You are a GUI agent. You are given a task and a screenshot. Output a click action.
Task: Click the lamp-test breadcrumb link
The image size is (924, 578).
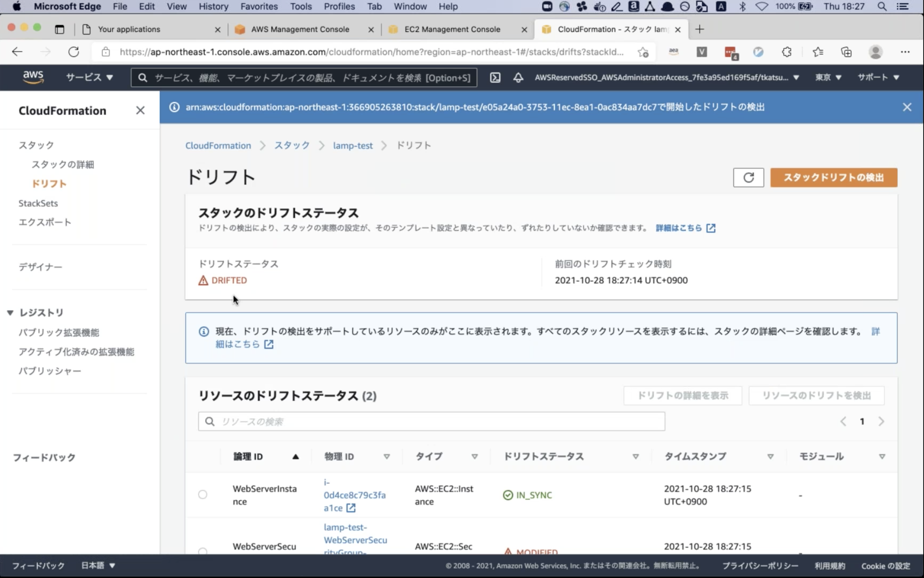pos(353,146)
